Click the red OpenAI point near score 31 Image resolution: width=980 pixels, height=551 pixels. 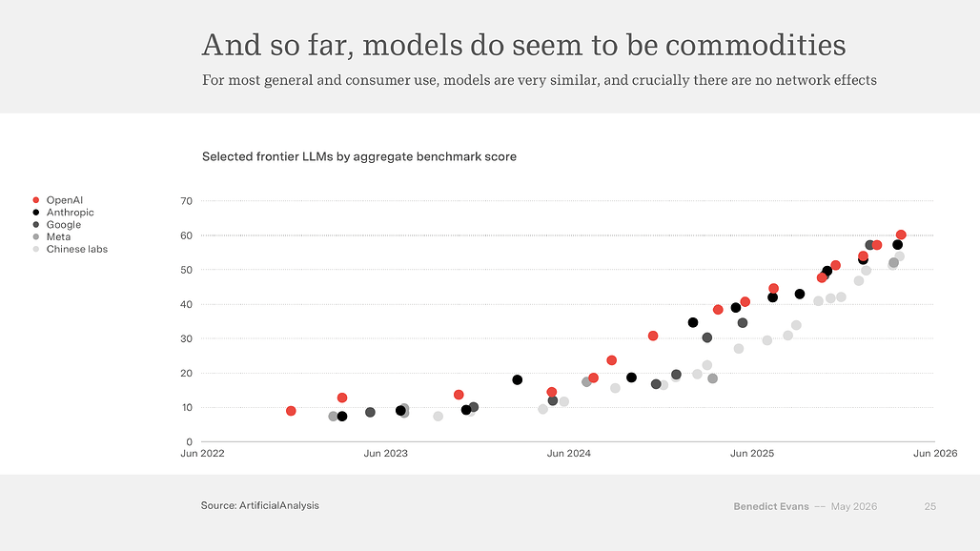(653, 337)
